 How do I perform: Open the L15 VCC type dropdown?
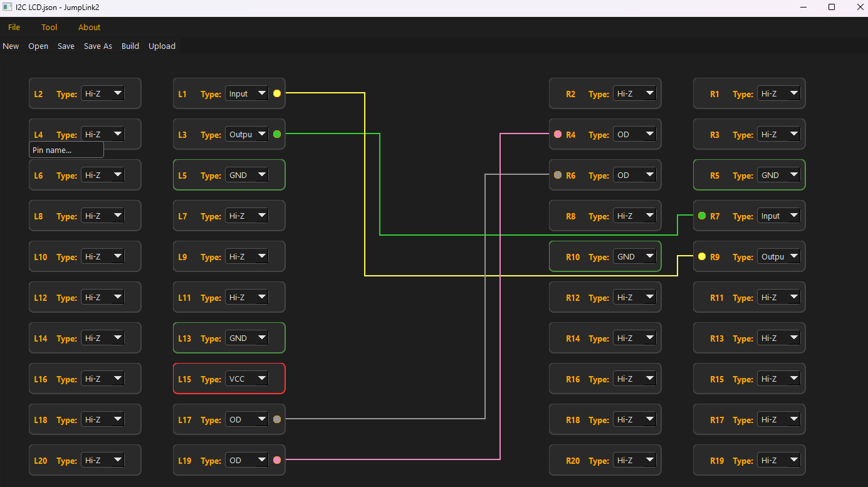point(247,379)
